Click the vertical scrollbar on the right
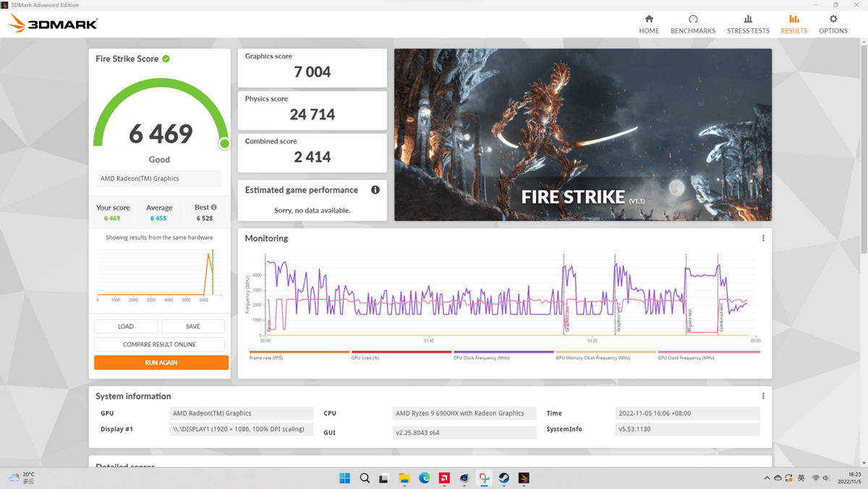 point(864,148)
